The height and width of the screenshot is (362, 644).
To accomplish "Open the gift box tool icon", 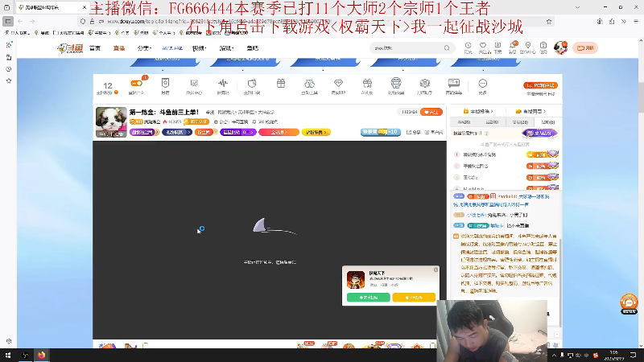I will tap(281, 84).
